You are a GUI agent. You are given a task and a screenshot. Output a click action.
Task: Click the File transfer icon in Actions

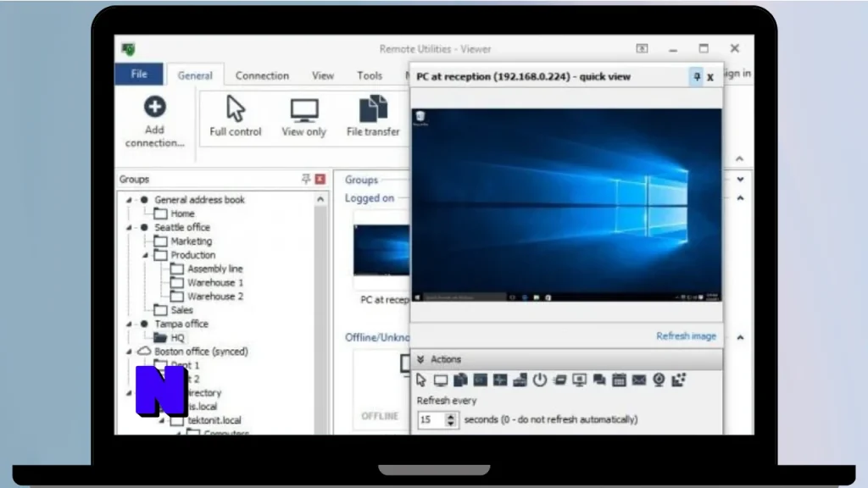(x=460, y=380)
